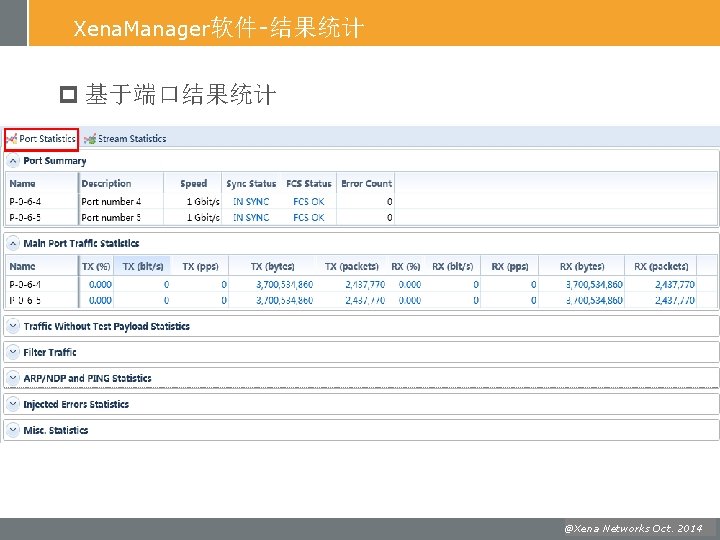Screen dimensions: 720x540
Task: Sort by FCS Status column header
Action: [309, 183]
